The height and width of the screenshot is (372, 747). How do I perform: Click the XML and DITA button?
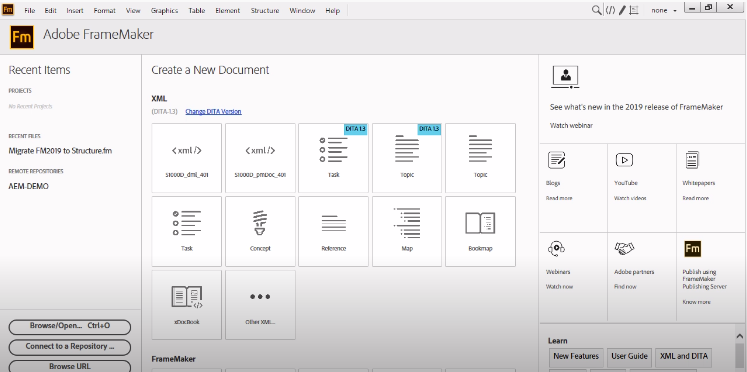[x=684, y=356]
